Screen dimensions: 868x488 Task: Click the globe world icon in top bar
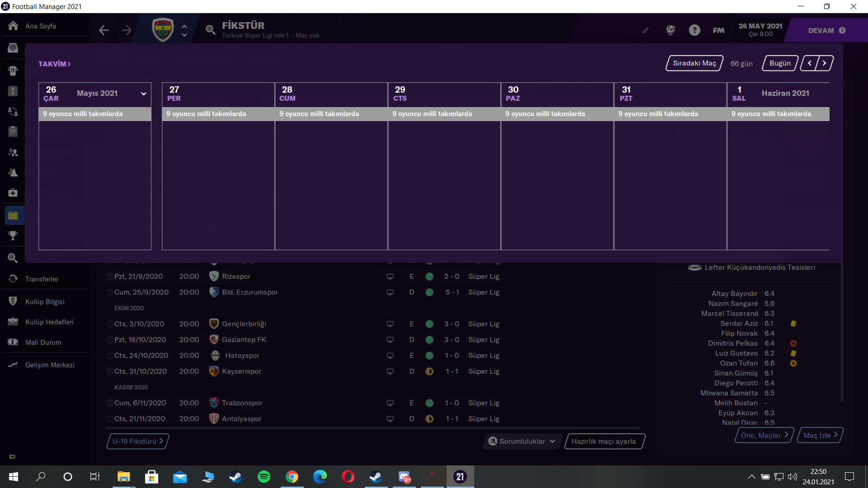[670, 30]
